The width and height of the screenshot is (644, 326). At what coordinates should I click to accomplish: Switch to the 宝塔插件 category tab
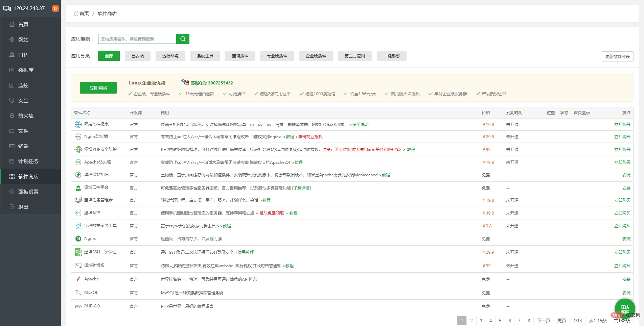point(240,56)
